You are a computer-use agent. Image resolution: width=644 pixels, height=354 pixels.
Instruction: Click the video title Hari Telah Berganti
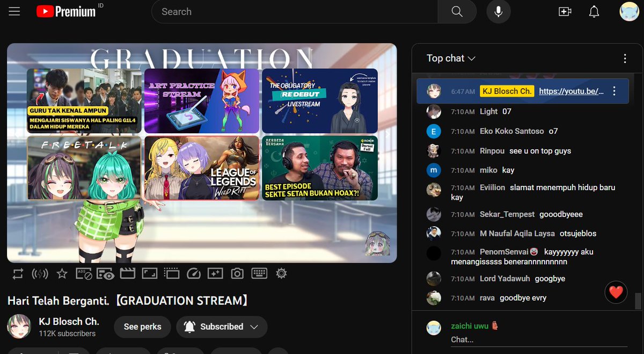128,301
